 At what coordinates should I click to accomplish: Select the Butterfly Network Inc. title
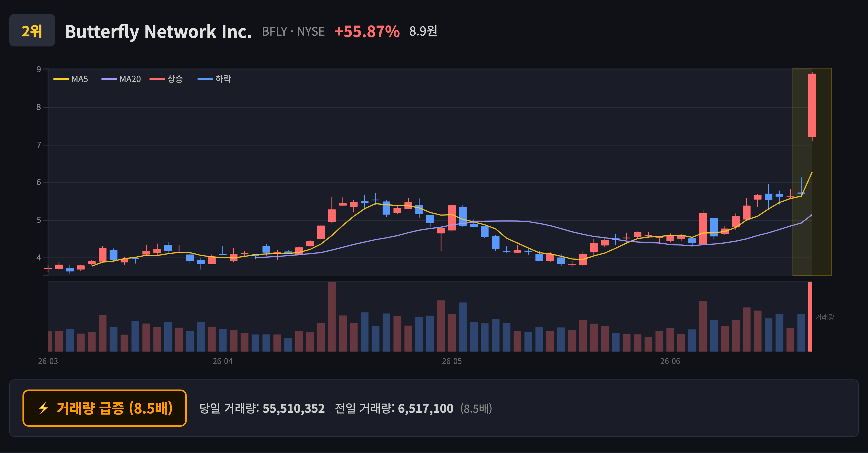(x=158, y=32)
